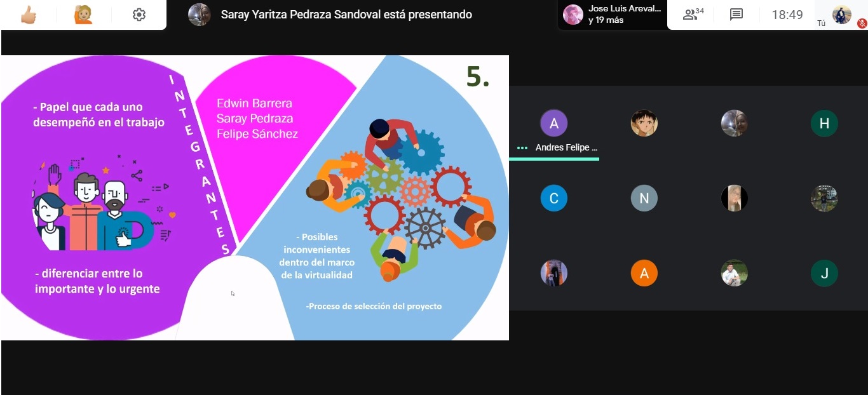The image size is (868, 395).
Task: Select the Jose Luis Arevalo participant strip
Action: pos(613,15)
